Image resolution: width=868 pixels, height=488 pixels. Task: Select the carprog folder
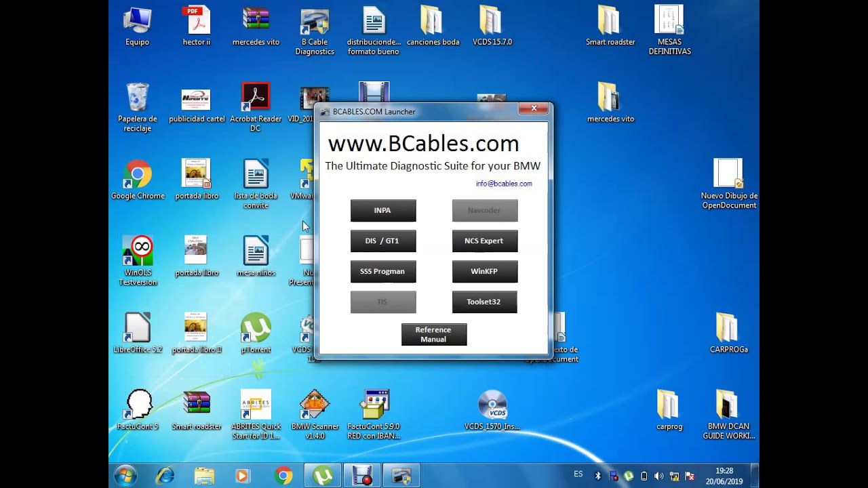[x=669, y=411]
